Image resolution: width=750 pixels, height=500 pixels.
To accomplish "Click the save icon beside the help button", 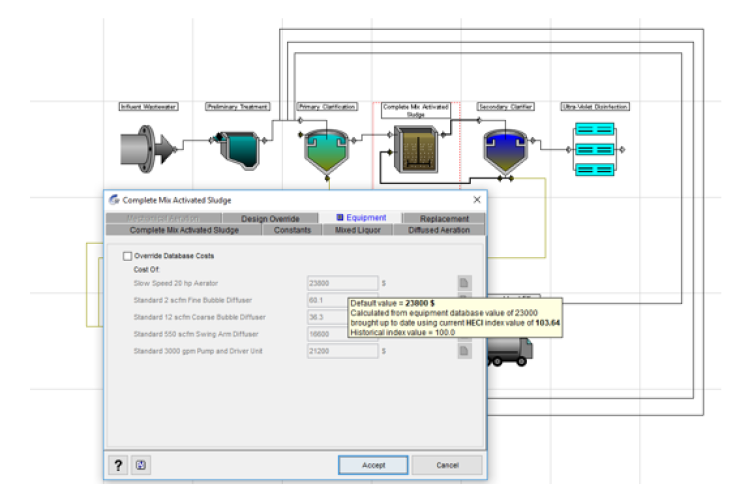I will [141, 465].
